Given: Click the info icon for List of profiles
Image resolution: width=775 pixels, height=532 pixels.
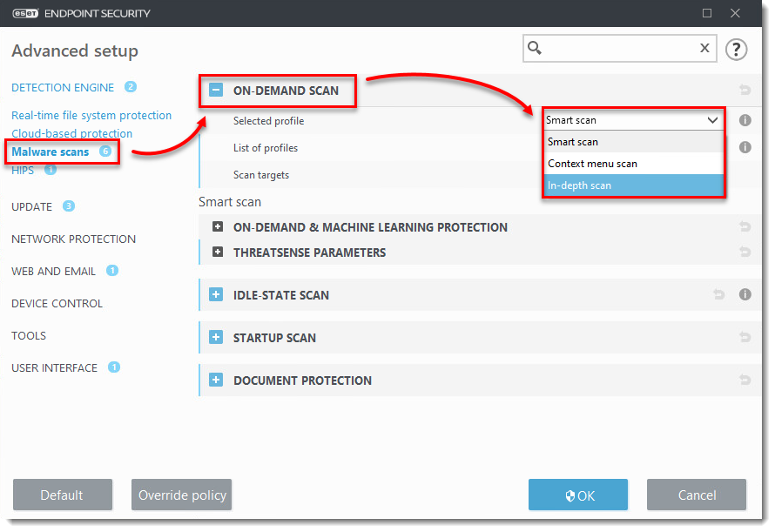Looking at the screenshot, I should point(745,147).
